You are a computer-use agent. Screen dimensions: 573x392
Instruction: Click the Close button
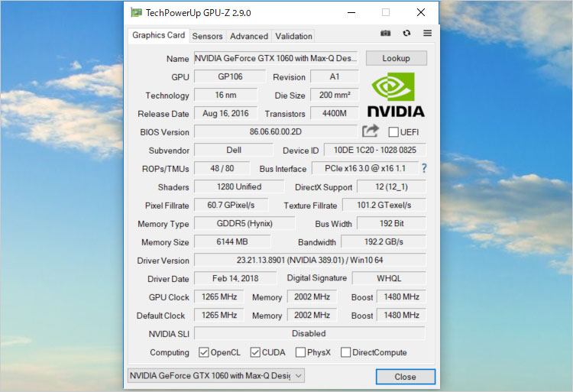tap(405, 377)
